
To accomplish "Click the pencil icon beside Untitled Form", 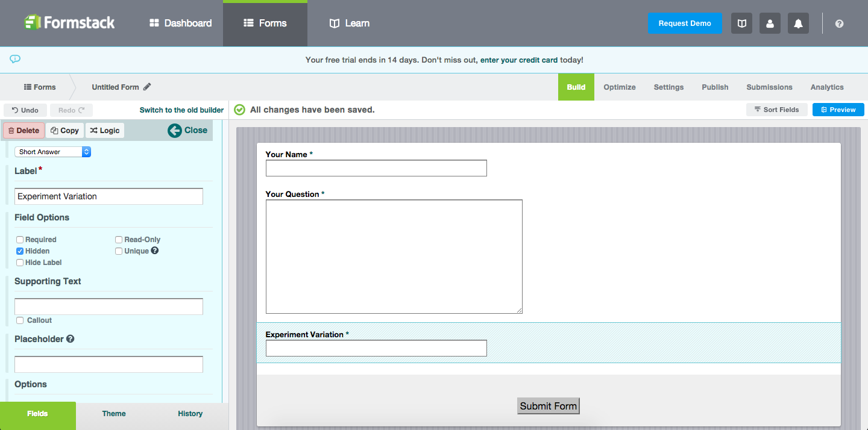I will tap(147, 87).
